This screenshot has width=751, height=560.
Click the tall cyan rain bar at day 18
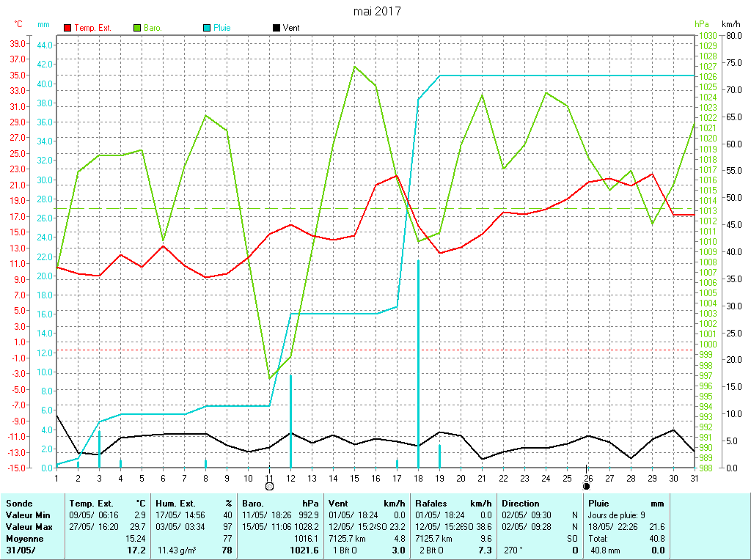pos(418,366)
